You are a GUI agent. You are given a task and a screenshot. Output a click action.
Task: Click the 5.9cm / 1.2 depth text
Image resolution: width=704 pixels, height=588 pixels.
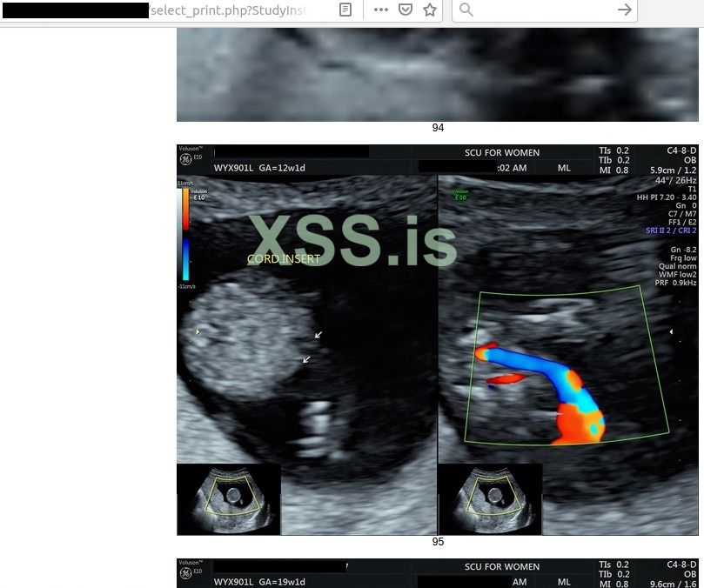coord(673,170)
